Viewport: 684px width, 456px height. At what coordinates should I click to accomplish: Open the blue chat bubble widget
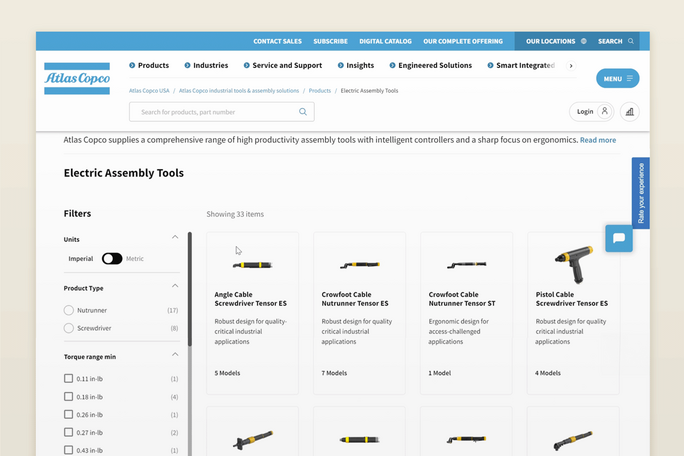click(619, 239)
